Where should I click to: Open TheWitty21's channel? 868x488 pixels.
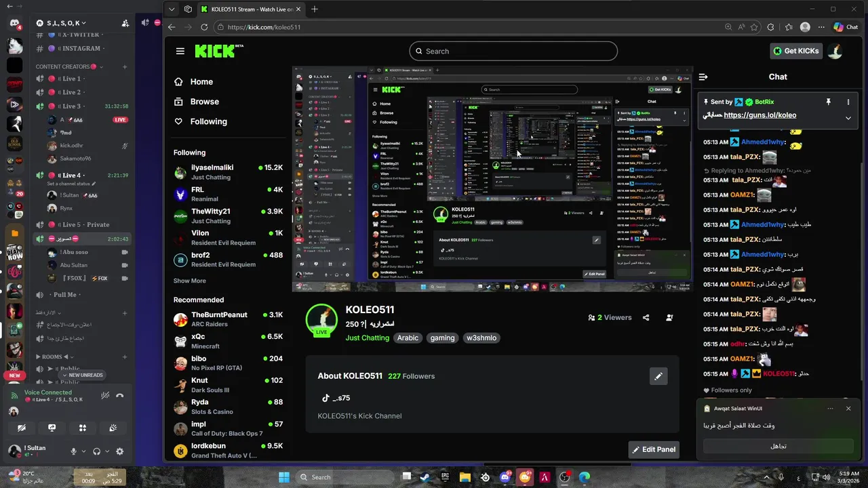click(x=228, y=216)
